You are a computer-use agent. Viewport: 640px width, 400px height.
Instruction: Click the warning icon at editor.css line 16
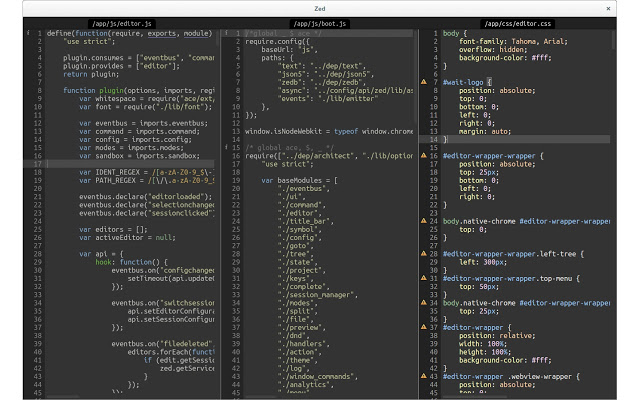424,156
